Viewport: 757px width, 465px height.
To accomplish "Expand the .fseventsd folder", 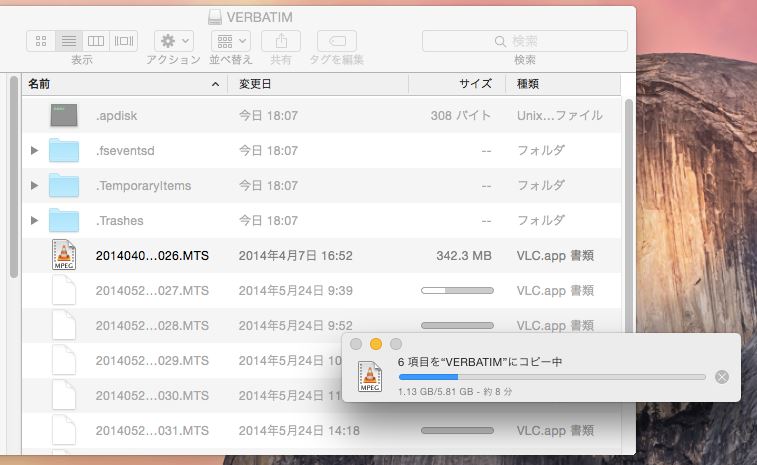I will click(x=35, y=151).
